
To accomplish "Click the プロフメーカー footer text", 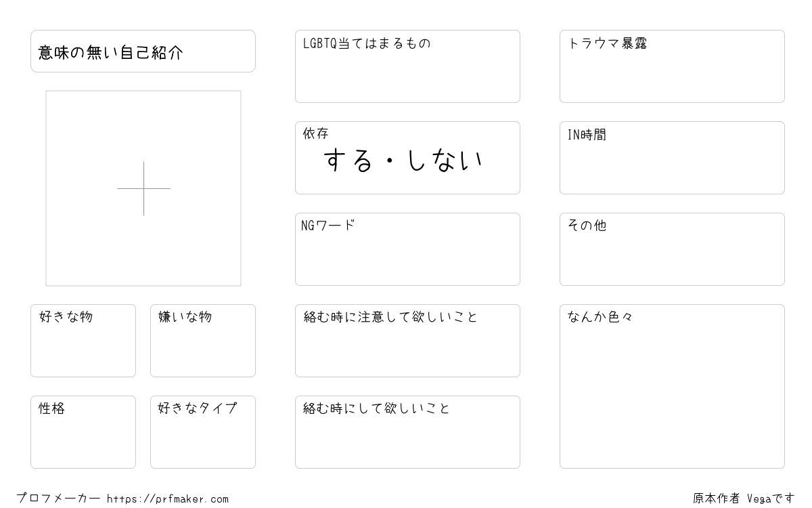I will point(58,499).
